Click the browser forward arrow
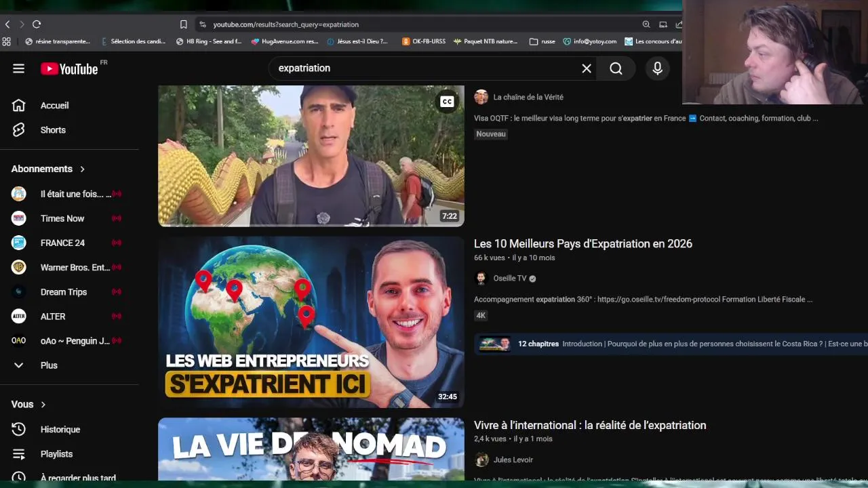The width and height of the screenshot is (868, 488). tap(22, 24)
